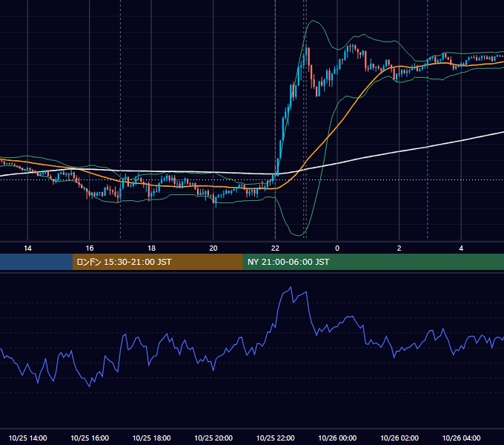Click the London 15:30-21:00 JST session band

157,262
